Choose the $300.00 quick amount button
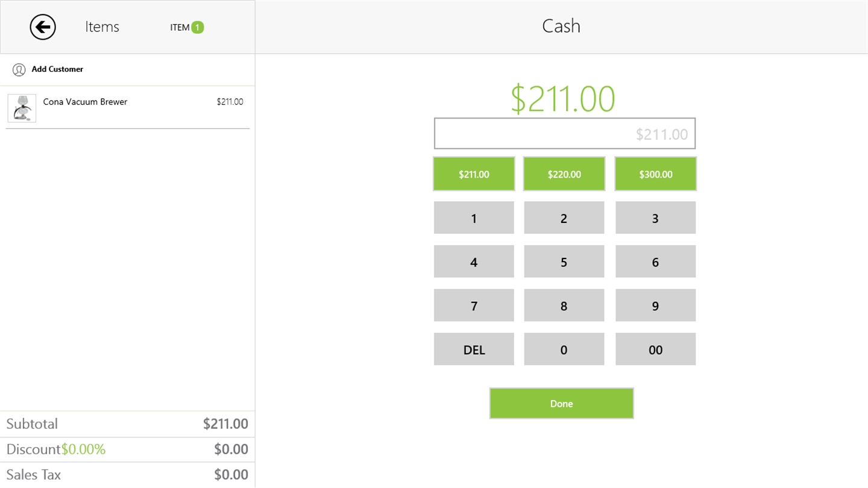868x488 pixels. [x=655, y=174]
